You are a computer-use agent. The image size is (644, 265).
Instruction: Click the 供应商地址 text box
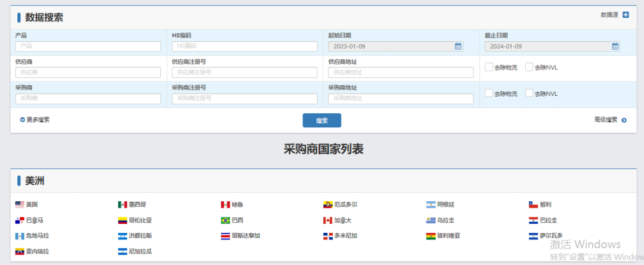(x=401, y=73)
